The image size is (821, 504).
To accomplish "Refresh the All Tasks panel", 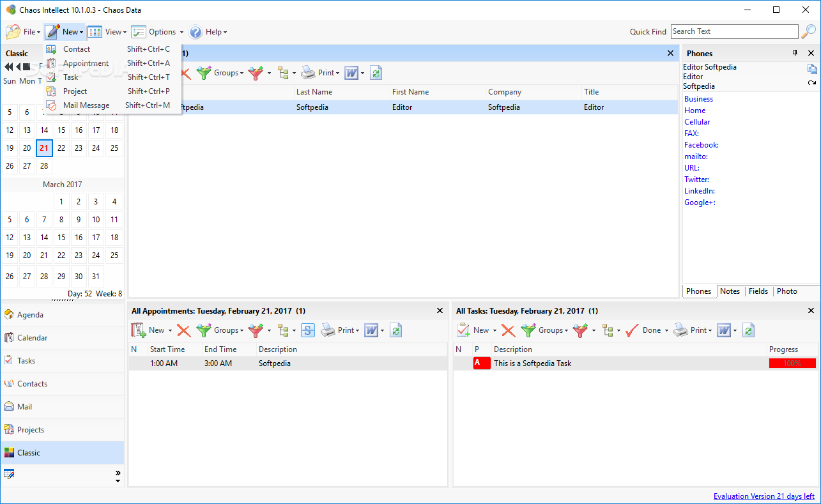I will pos(748,330).
